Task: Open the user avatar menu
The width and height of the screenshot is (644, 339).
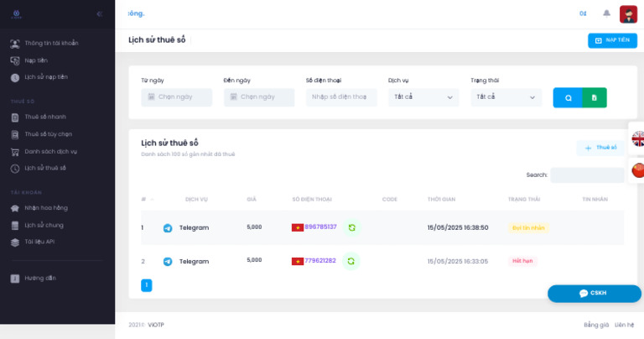Action: pyautogui.click(x=628, y=13)
